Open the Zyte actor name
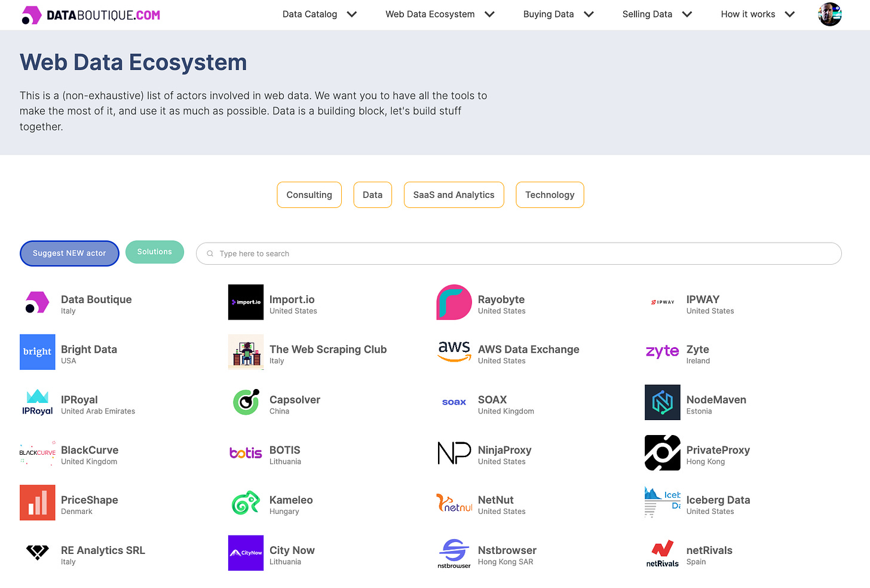 pyautogui.click(x=697, y=350)
